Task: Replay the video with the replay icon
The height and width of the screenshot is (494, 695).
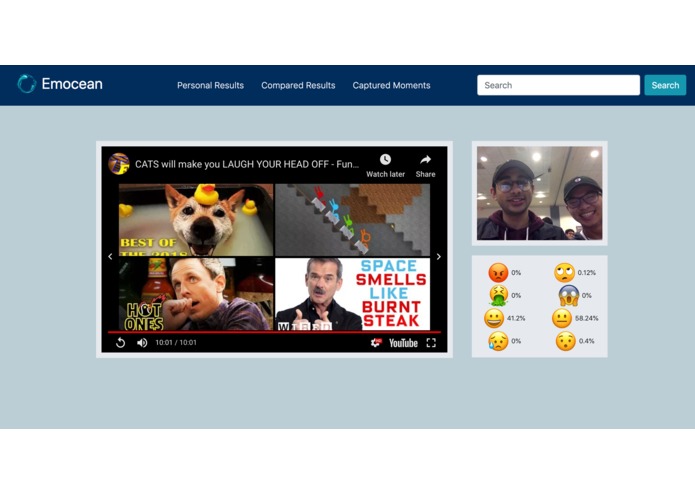Action: pos(121,342)
